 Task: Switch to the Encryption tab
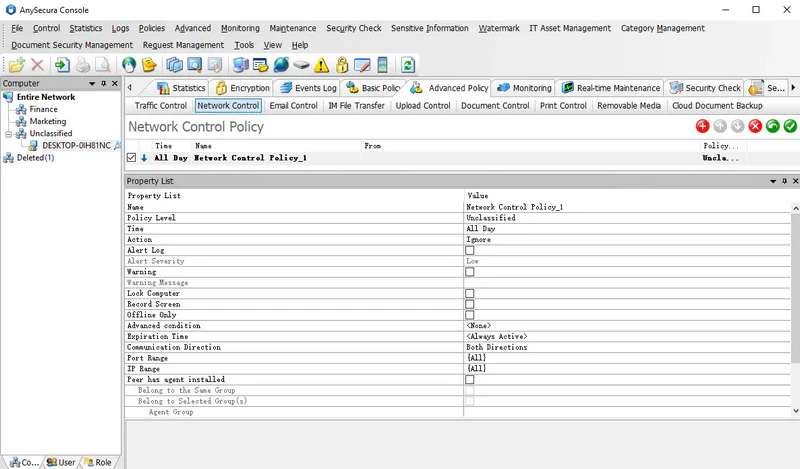(243, 88)
